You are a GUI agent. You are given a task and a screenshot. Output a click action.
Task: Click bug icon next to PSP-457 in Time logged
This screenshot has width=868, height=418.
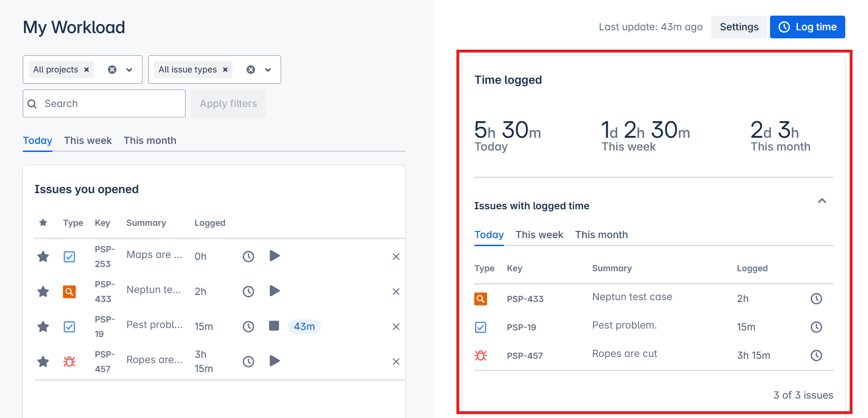[x=481, y=356]
